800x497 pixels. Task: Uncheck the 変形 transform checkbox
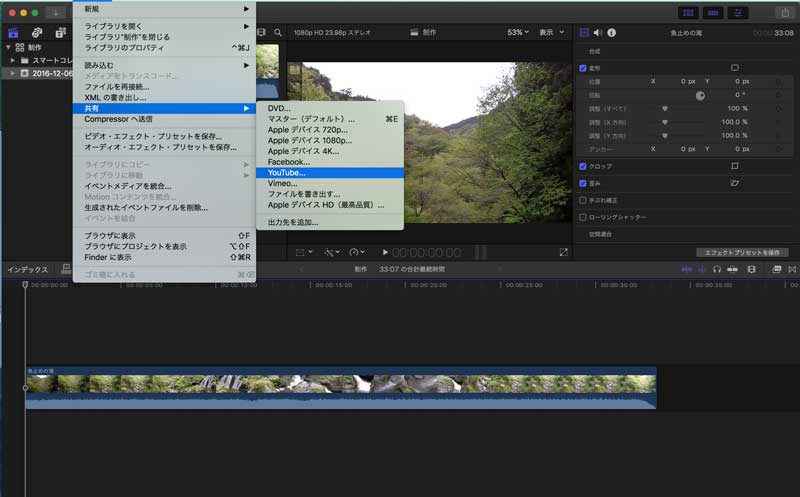[583, 68]
